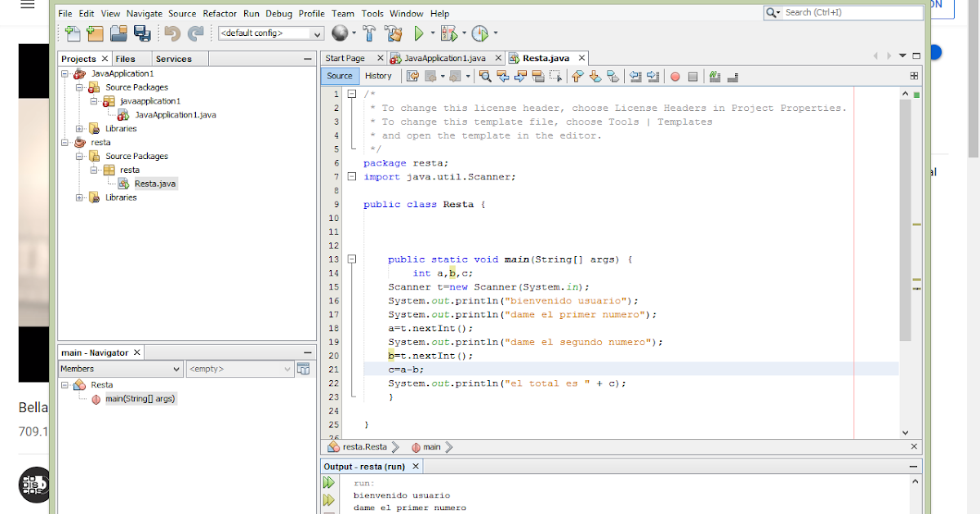Open the Refactor menu

[220, 13]
